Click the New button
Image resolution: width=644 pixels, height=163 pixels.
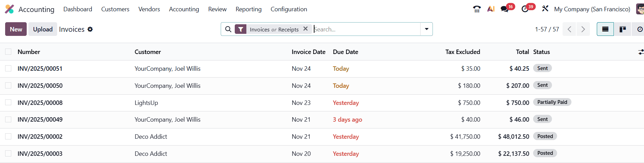pyautogui.click(x=16, y=29)
